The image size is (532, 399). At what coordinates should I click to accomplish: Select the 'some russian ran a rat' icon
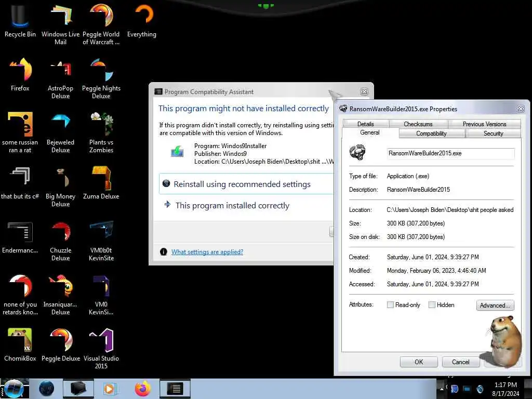point(20,132)
